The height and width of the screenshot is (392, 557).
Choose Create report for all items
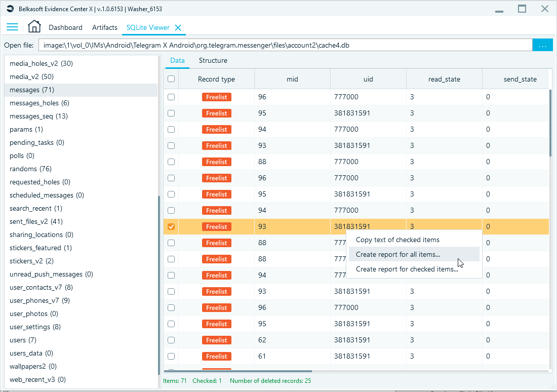coord(414,254)
